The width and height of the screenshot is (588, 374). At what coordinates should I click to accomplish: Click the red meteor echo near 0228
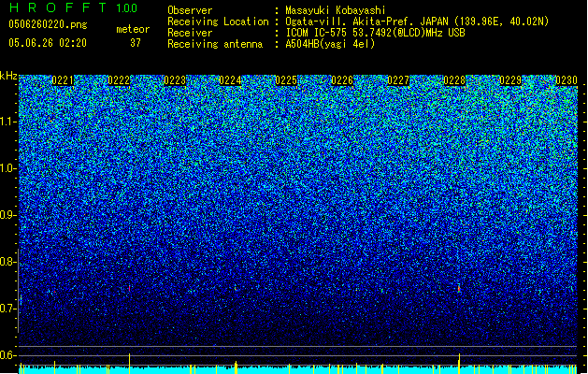[459, 288]
